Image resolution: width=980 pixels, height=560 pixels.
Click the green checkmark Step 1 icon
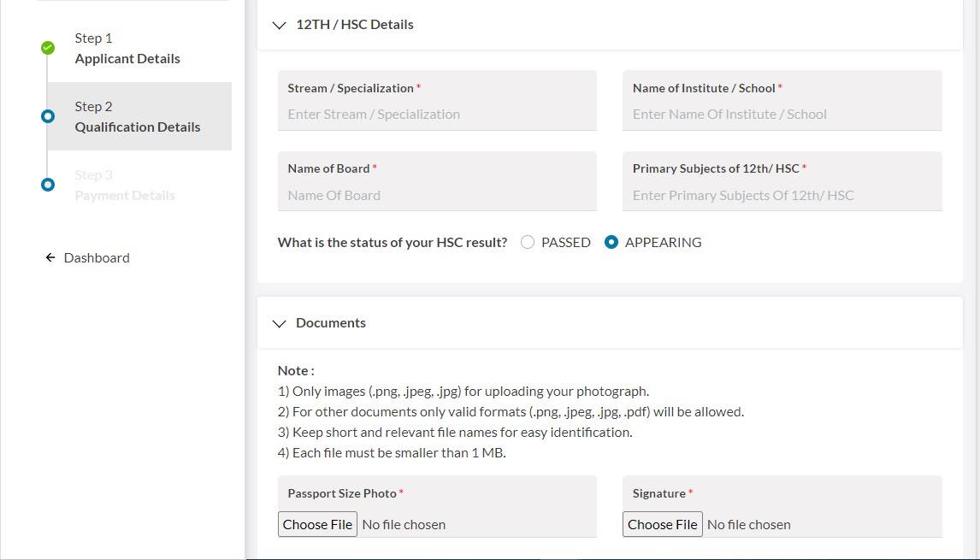pos(48,48)
